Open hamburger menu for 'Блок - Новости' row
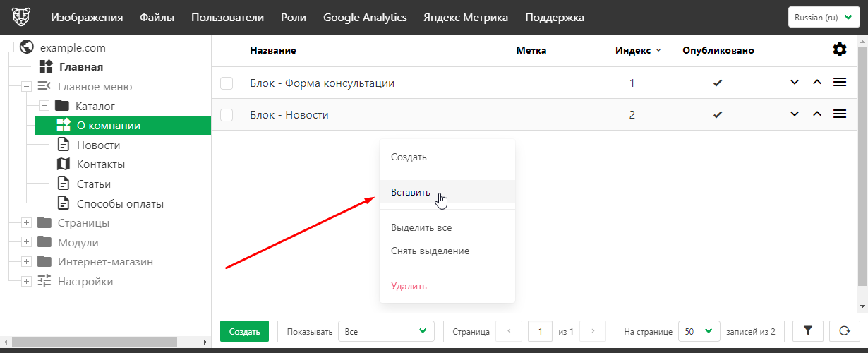 tap(840, 114)
